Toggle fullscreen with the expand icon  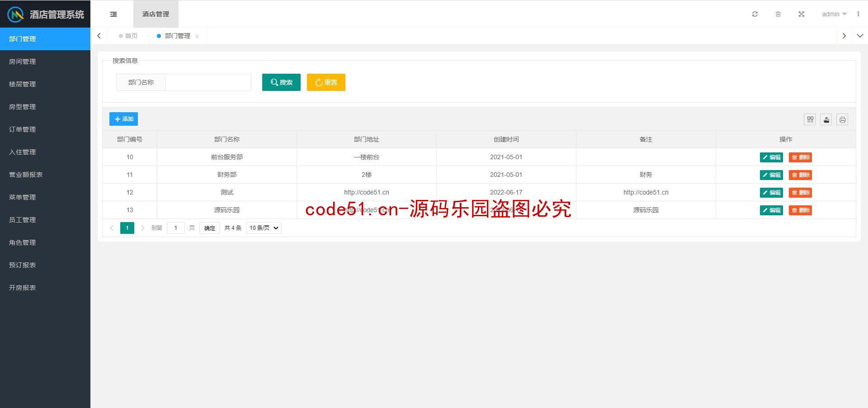click(x=801, y=14)
